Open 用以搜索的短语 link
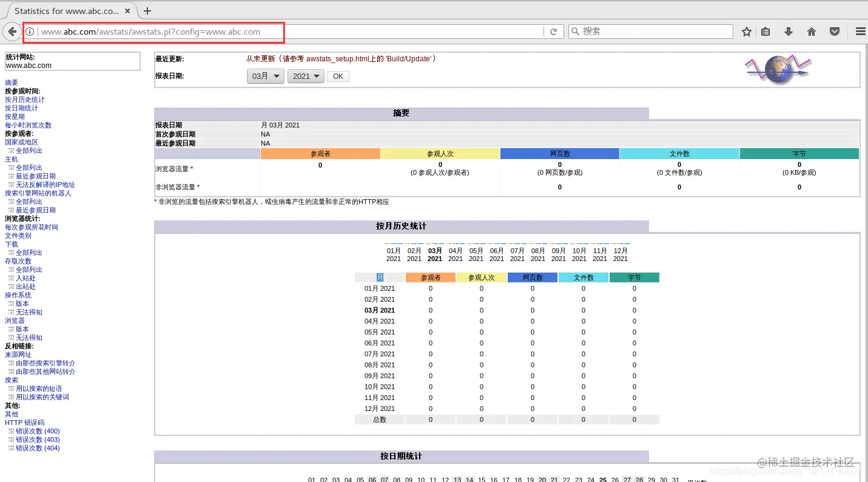Image resolution: width=868 pixels, height=482 pixels. 39,389
